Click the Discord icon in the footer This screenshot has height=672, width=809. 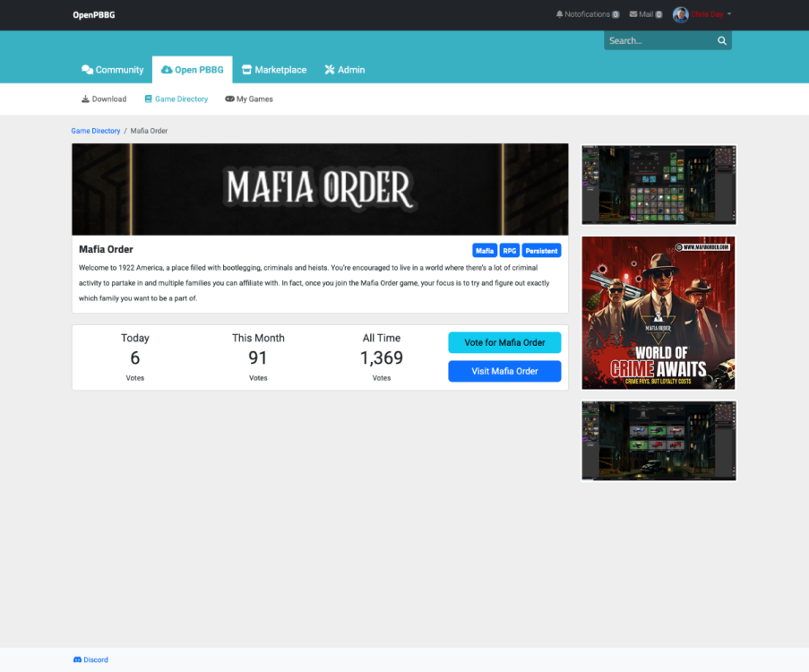coord(79,659)
